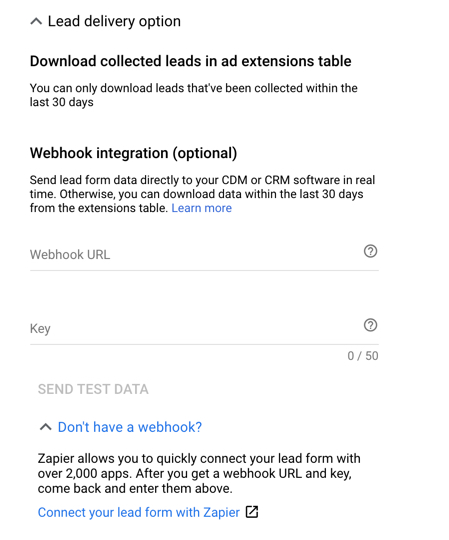Click the Lead delivery option section title
Image resolution: width=449 pixels, height=540 pixels.
pyautogui.click(x=114, y=21)
